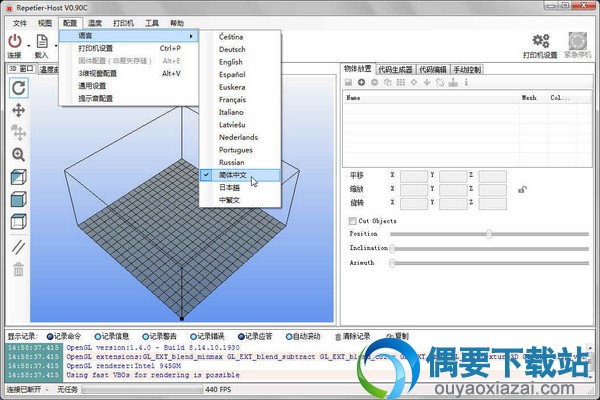The width and height of the screenshot is (600, 400).
Task: Switch to the 物体放置 tab
Action: click(358, 69)
